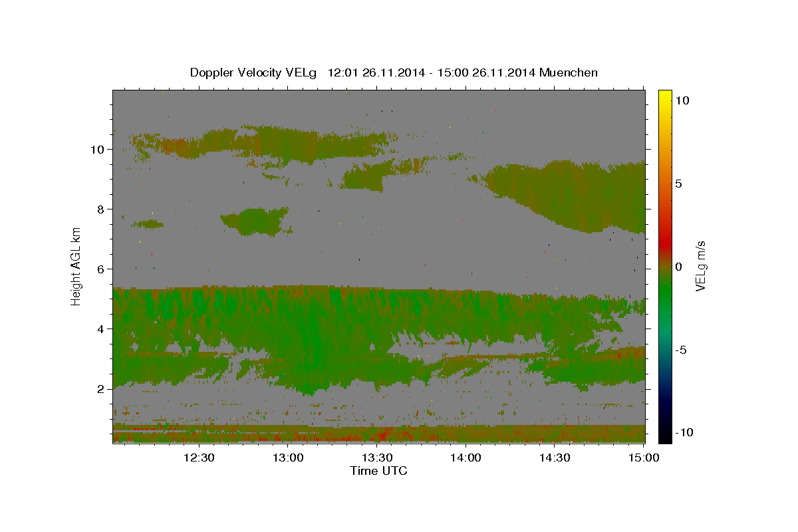Image resolution: width=798 pixels, height=532 pixels.
Task: Click the '13:30' time axis label
Action: pos(377,458)
